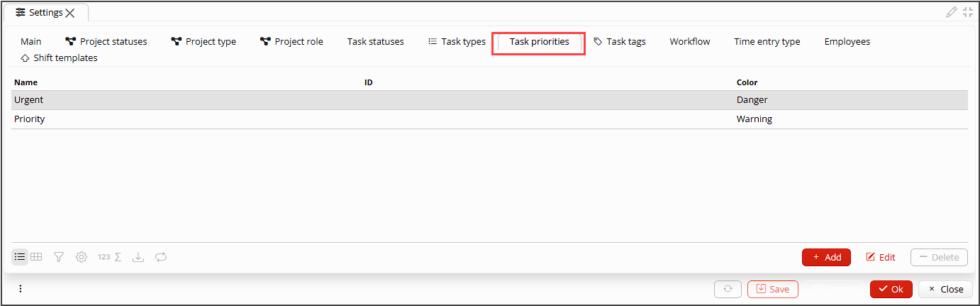The image size is (980, 306).
Task: Sort by the Color column header
Action: (747, 82)
